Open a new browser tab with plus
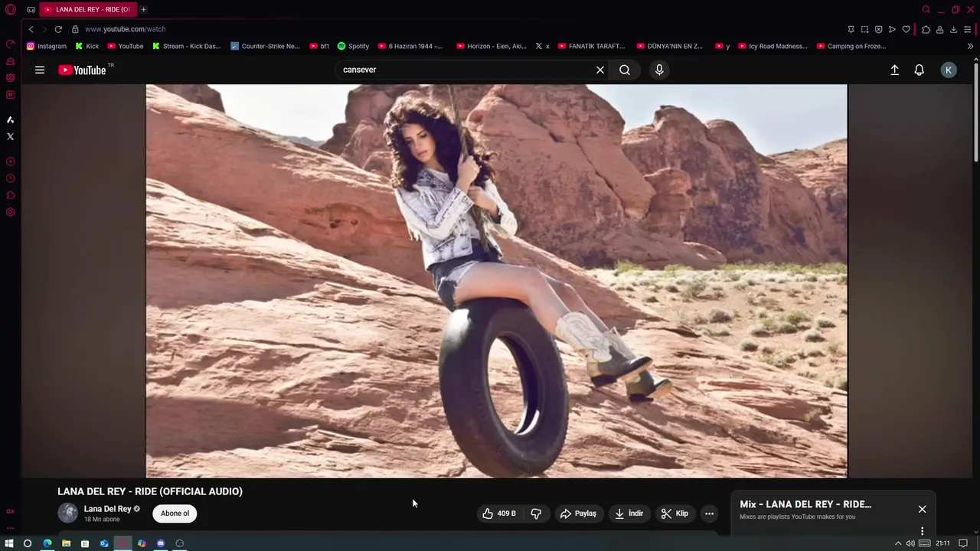The width and height of the screenshot is (980, 551). click(x=143, y=9)
